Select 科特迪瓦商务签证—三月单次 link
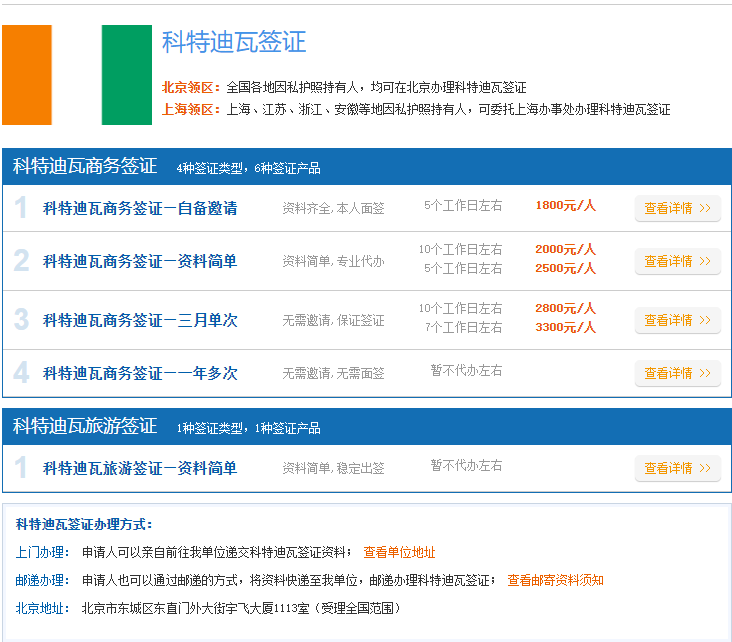This screenshot has height=642, width=732. click(x=140, y=320)
